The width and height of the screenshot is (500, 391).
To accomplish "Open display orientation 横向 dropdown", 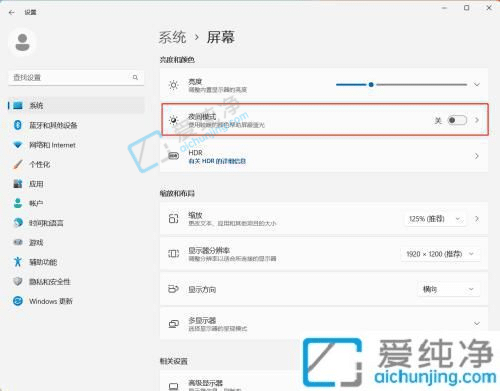I will coord(448,289).
